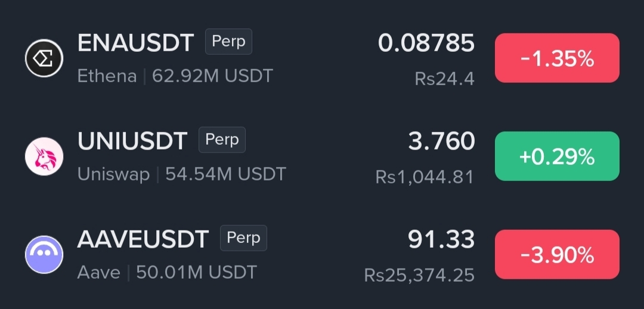
Task: Open the AAVEUSDT pair title
Action: tap(143, 239)
